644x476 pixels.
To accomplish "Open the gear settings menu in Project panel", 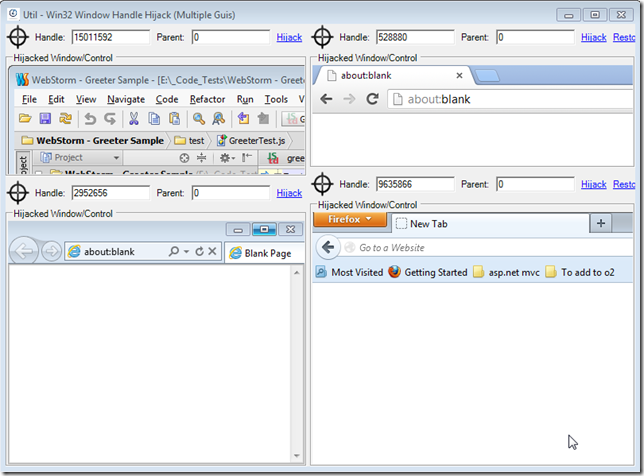I will click(x=227, y=158).
